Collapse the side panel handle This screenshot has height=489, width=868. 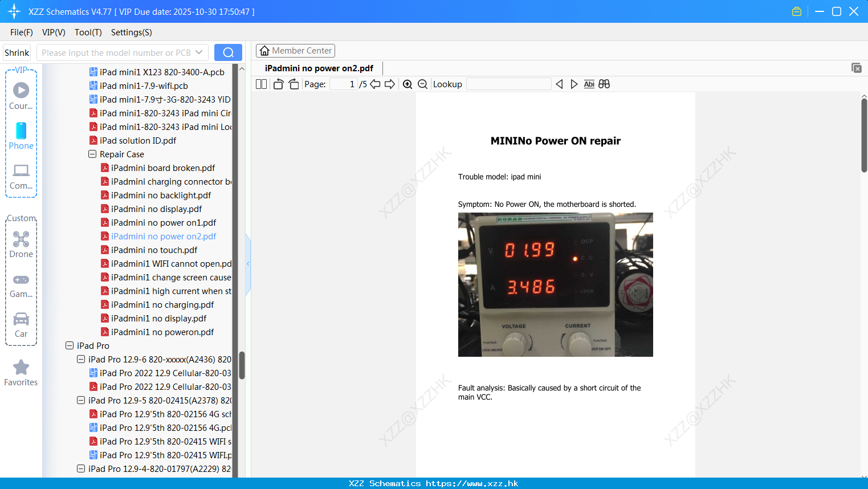click(x=248, y=264)
